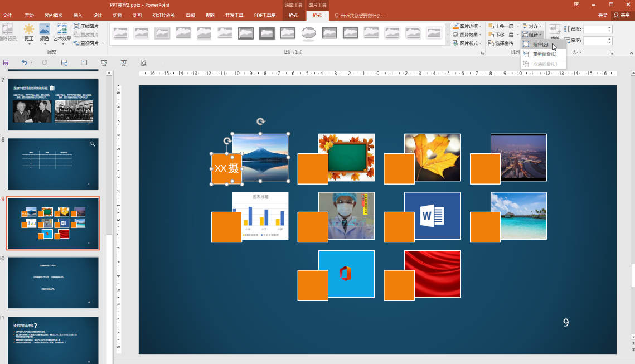This screenshot has height=364, width=635.
Task: Open 艺术效果 artistic effects
Action: [62, 33]
